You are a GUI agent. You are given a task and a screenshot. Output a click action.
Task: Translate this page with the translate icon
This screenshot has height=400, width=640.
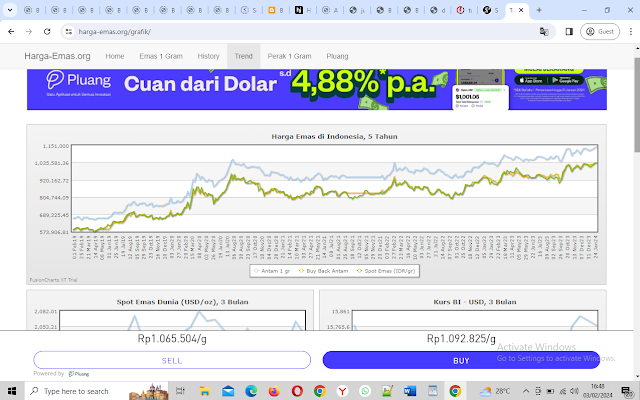pyautogui.click(x=544, y=31)
